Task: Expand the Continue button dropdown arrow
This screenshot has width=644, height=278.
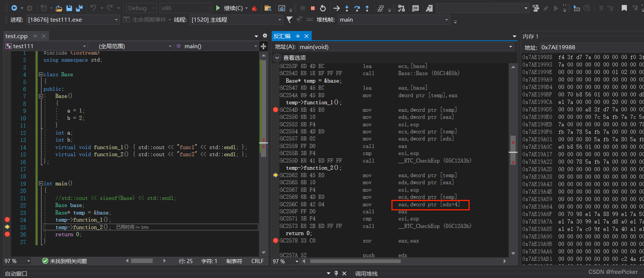Action: [x=247, y=8]
